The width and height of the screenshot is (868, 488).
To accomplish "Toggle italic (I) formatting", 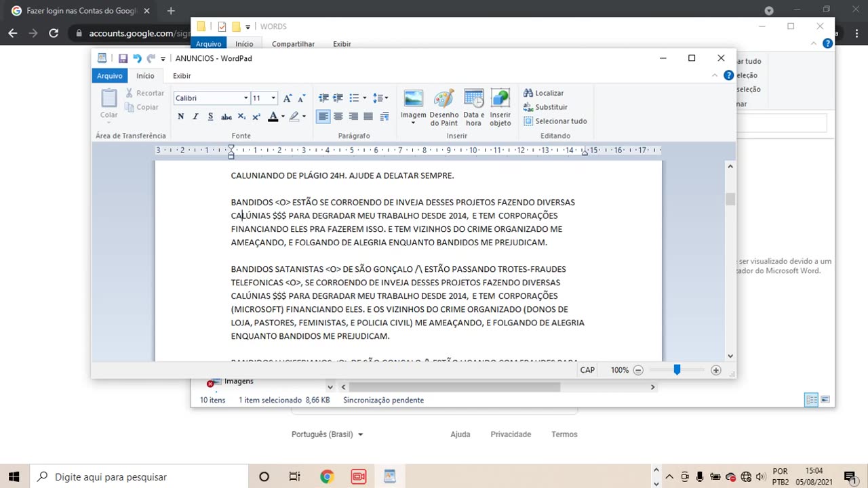I will [195, 117].
